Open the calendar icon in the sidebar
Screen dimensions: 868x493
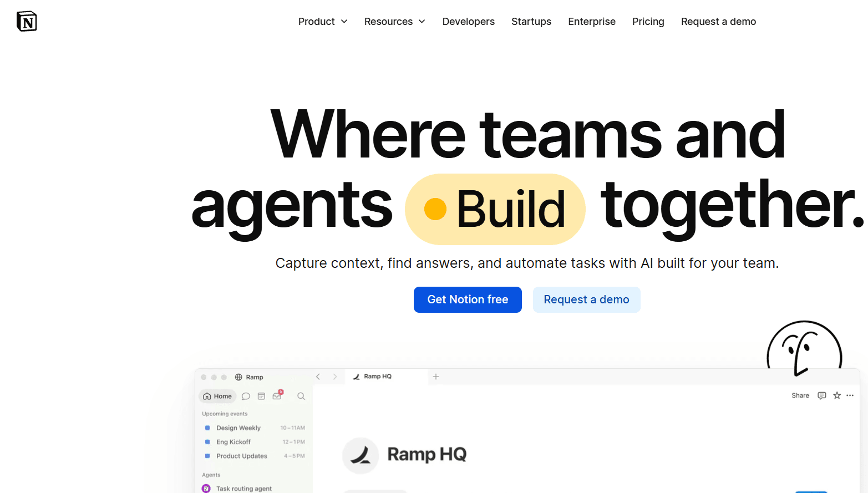click(261, 396)
